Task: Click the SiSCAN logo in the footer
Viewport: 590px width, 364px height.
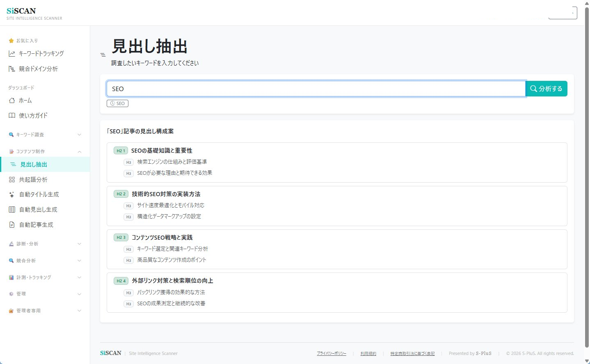Action: (x=111, y=353)
